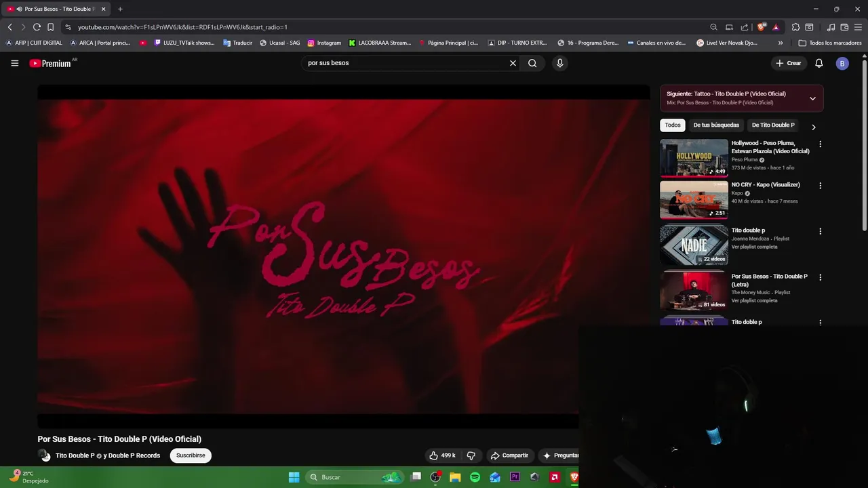Go back with browser back arrow
Image resolution: width=868 pixels, height=488 pixels.
[9, 27]
